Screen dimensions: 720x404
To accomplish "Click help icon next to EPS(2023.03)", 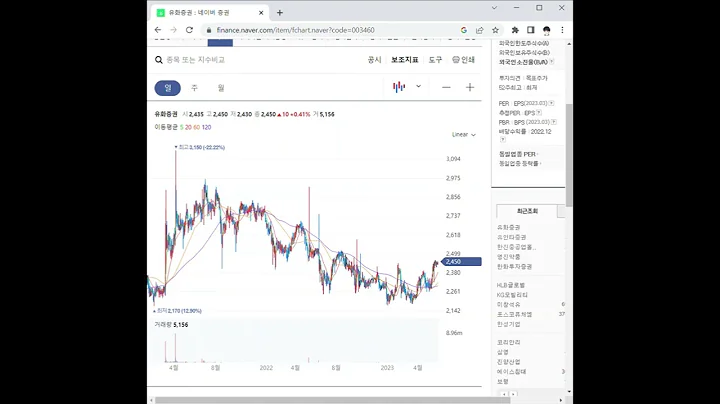I will (551, 103).
